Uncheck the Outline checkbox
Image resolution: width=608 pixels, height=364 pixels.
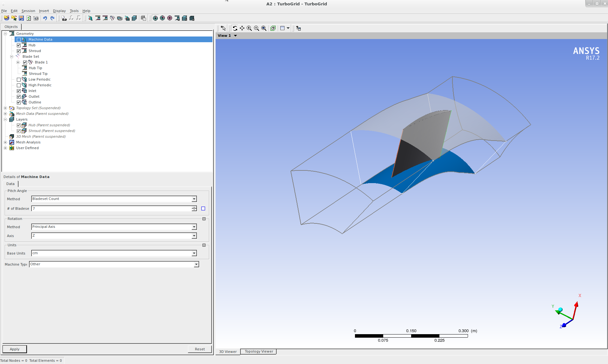click(19, 103)
